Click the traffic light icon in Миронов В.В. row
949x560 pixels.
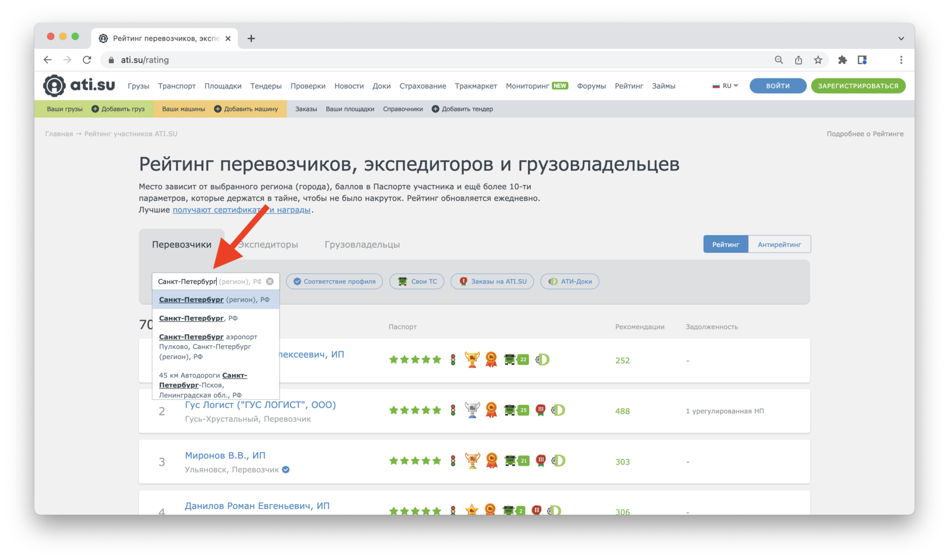tap(453, 461)
